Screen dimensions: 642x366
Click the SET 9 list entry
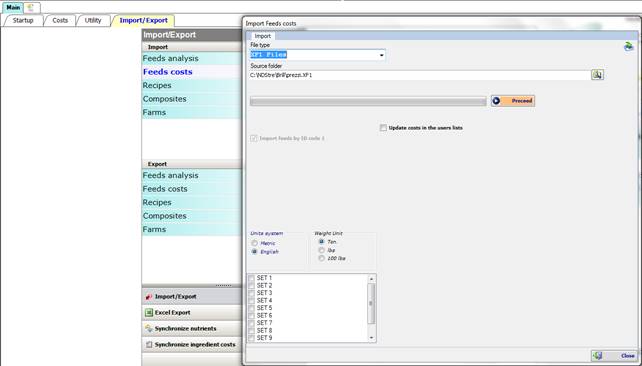264,338
